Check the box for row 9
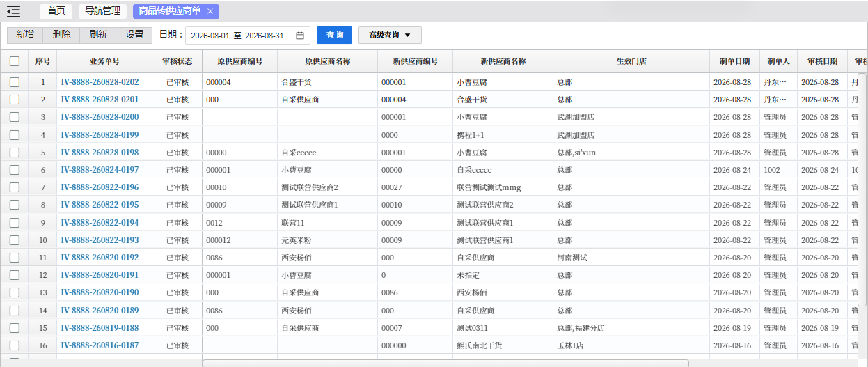 pos(15,223)
